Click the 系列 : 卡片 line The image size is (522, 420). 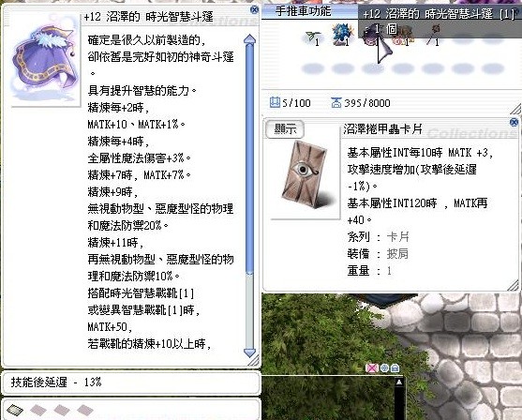tap(379, 237)
